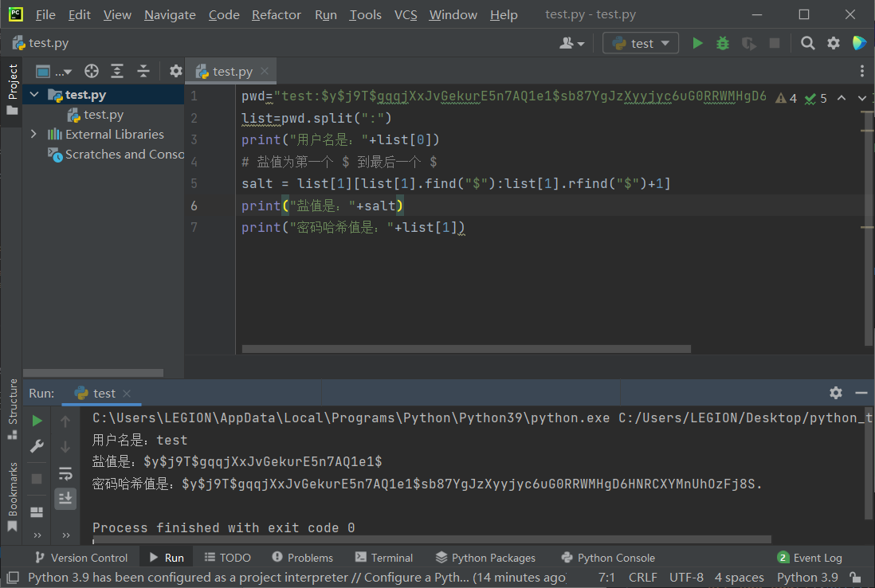
Task: Open the Tools menu
Action: [x=365, y=15]
